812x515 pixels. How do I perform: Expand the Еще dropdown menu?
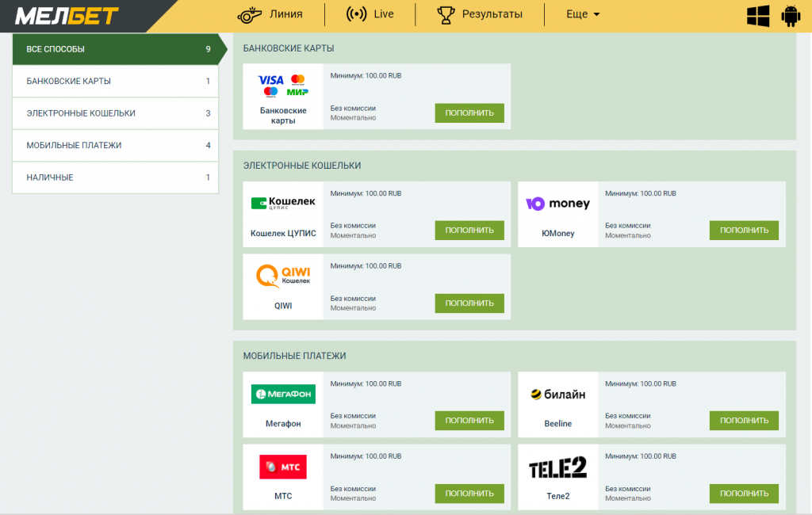(x=583, y=14)
